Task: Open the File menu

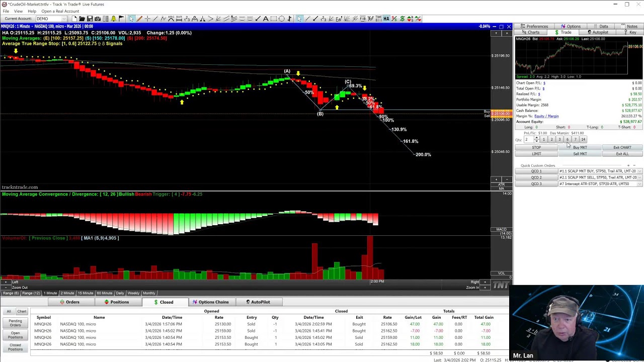Action: 6,11
